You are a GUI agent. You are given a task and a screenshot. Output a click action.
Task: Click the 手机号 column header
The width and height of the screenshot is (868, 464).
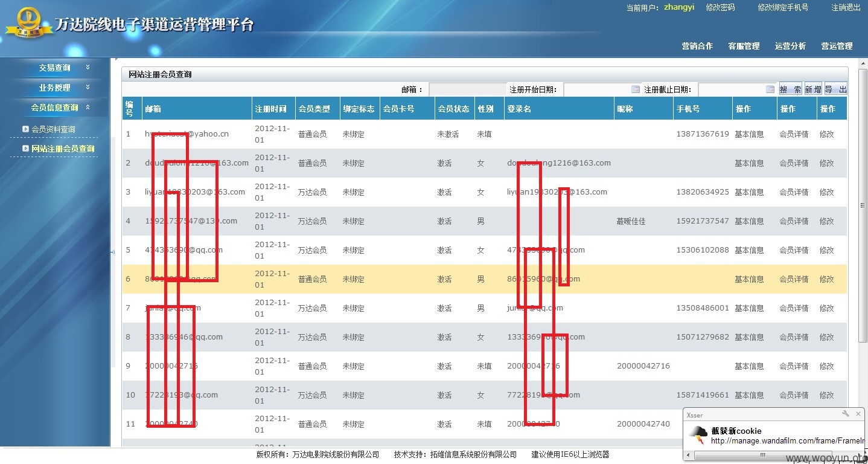[703, 109]
